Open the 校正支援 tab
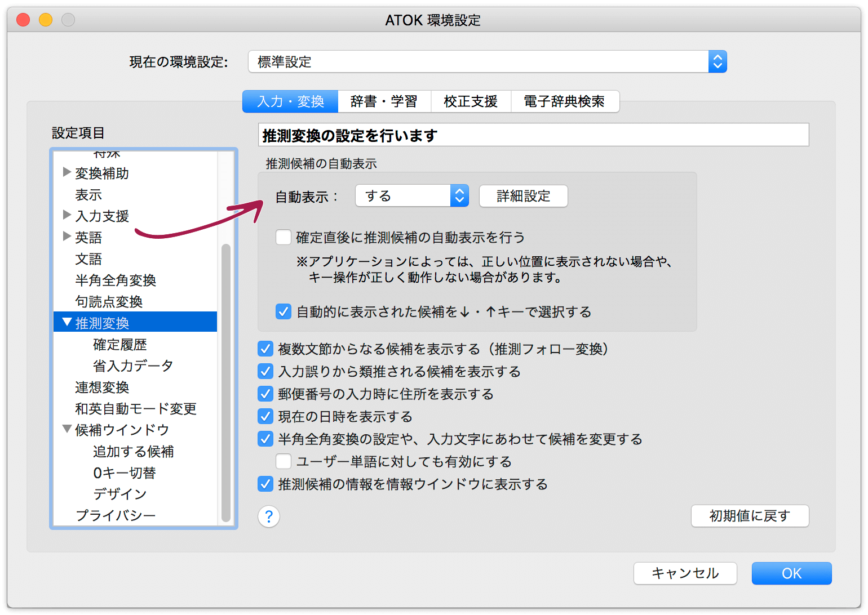868x615 pixels. [471, 101]
